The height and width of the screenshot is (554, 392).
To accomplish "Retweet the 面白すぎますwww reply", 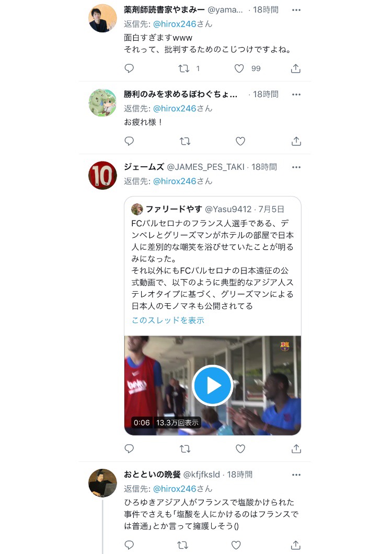I will point(184,68).
